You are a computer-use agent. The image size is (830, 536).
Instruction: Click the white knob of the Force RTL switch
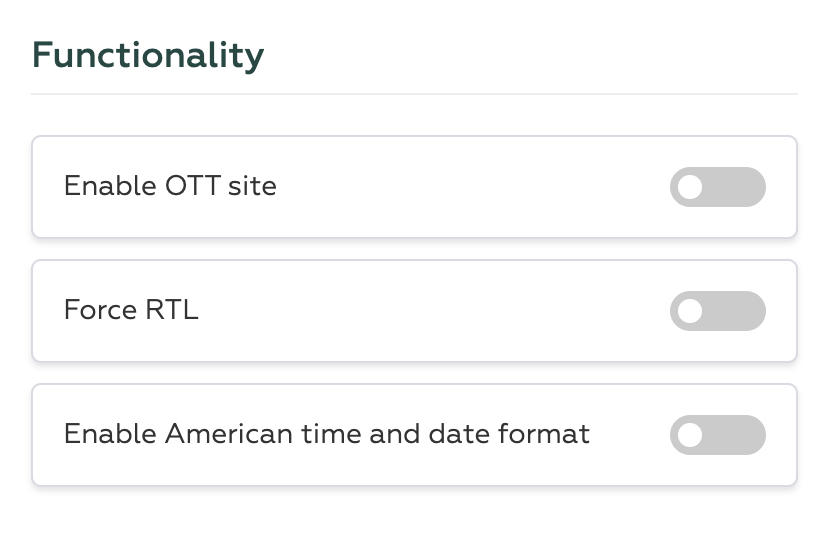point(690,311)
